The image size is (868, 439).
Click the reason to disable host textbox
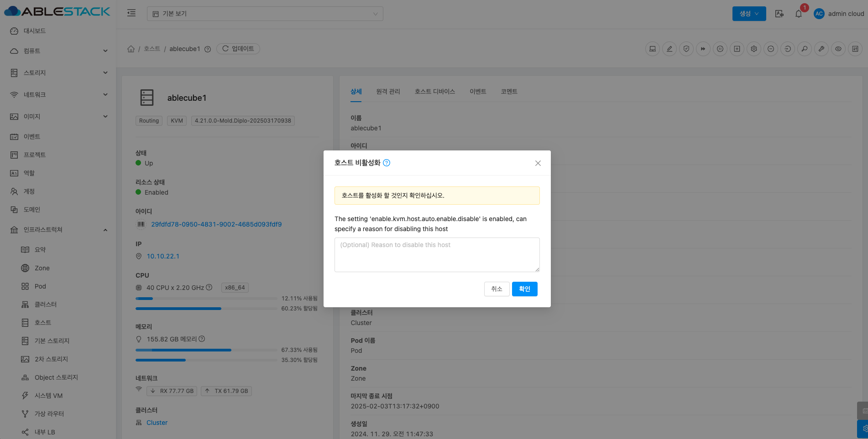(x=437, y=255)
